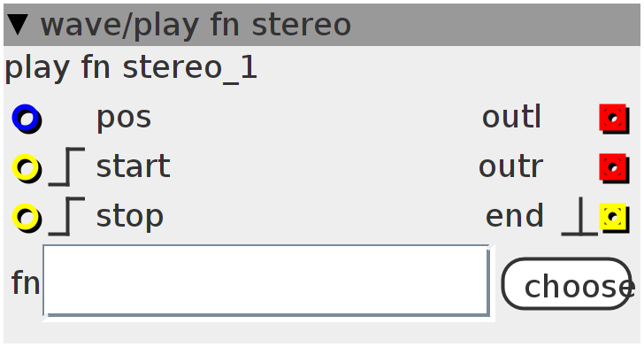Click the wave/play fn stereo title bar

(322, 25)
